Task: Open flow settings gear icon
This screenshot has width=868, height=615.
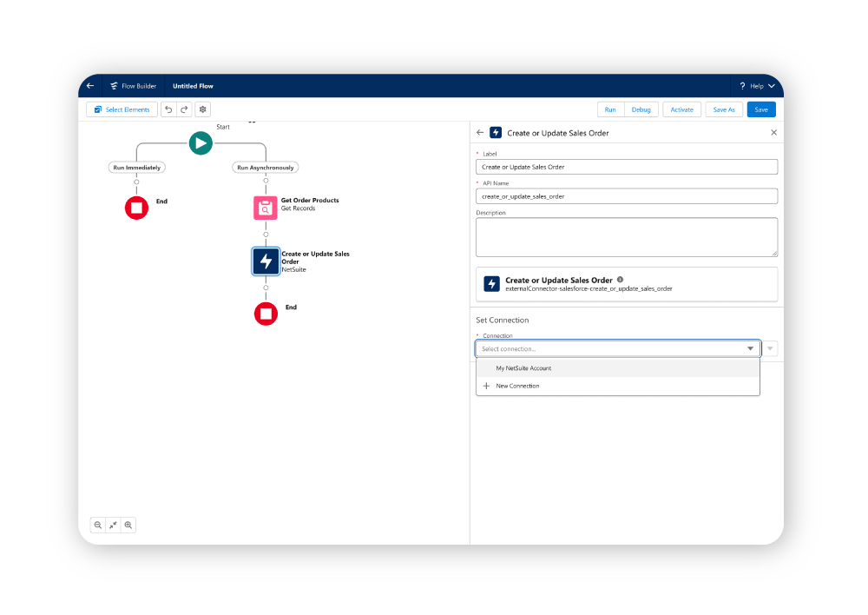Action: (x=202, y=109)
